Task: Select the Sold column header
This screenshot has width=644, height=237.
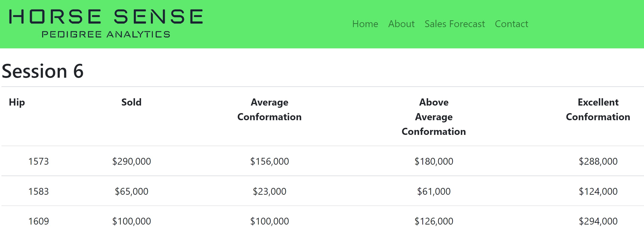Action: (x=131, y=102)
